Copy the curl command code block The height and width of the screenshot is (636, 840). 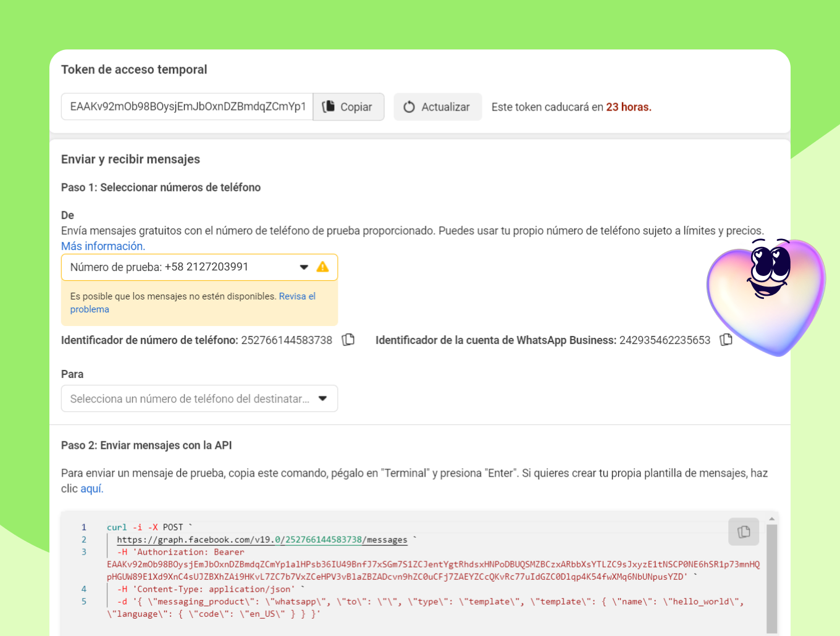point(744,532)
